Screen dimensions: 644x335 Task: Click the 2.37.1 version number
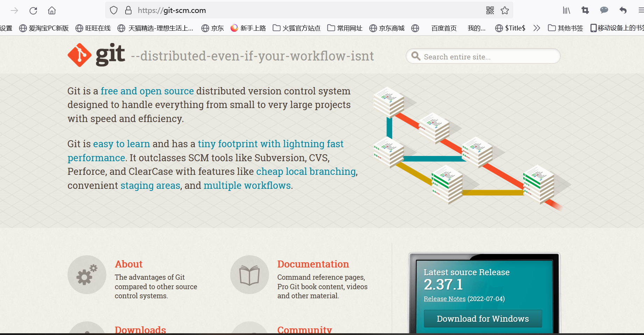pyautogui.click(x=443, y=285)
